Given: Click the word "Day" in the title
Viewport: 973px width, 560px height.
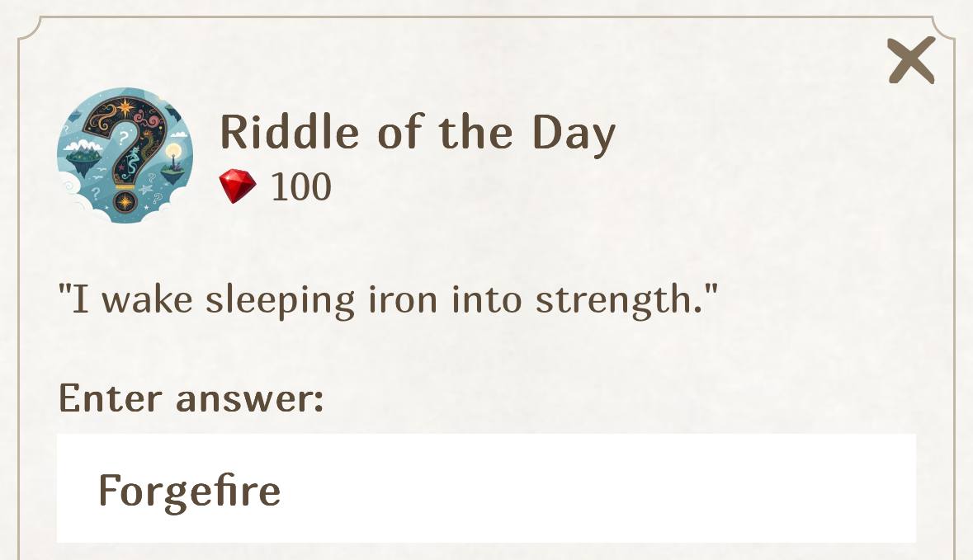Looking at the screenshot, I should (574, 134).
